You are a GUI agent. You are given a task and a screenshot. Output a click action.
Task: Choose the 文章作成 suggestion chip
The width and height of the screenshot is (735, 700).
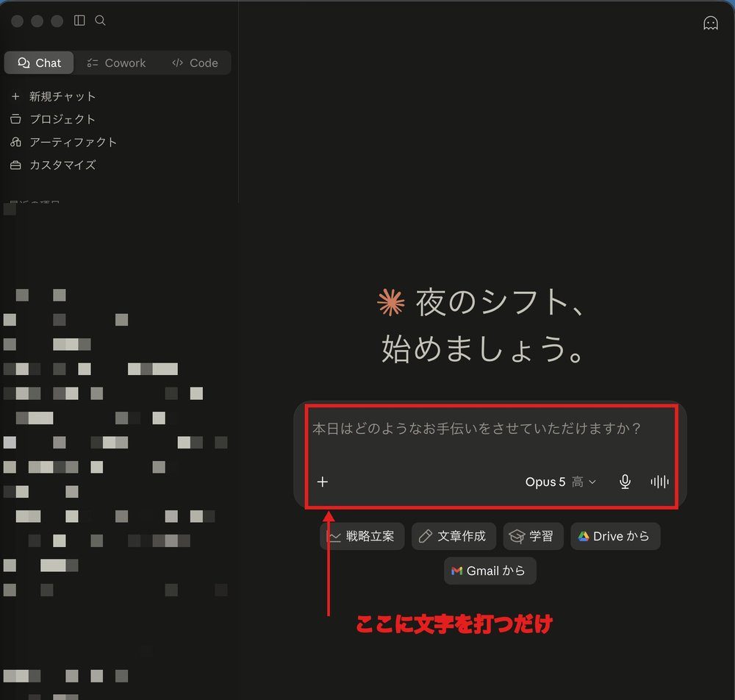tap(453, 536)
